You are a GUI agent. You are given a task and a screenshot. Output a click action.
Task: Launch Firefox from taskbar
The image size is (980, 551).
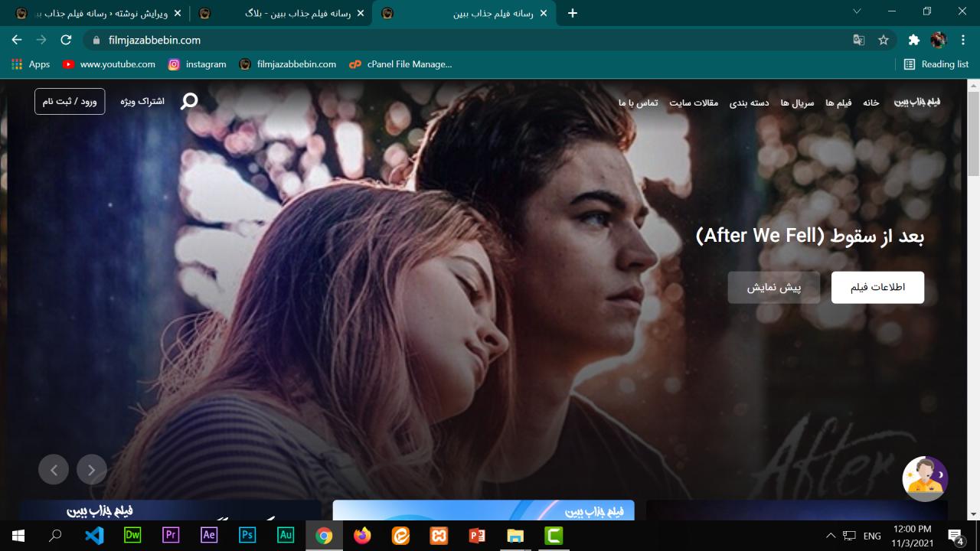pos(362,536)
